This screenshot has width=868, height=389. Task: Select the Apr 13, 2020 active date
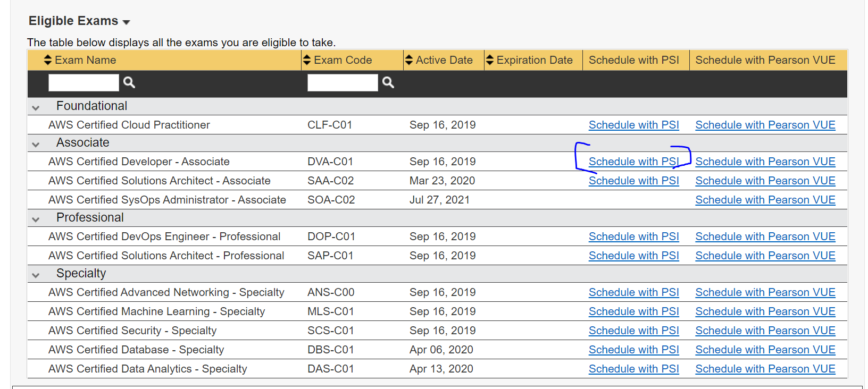pyautogui.click(x=441, y=369)
